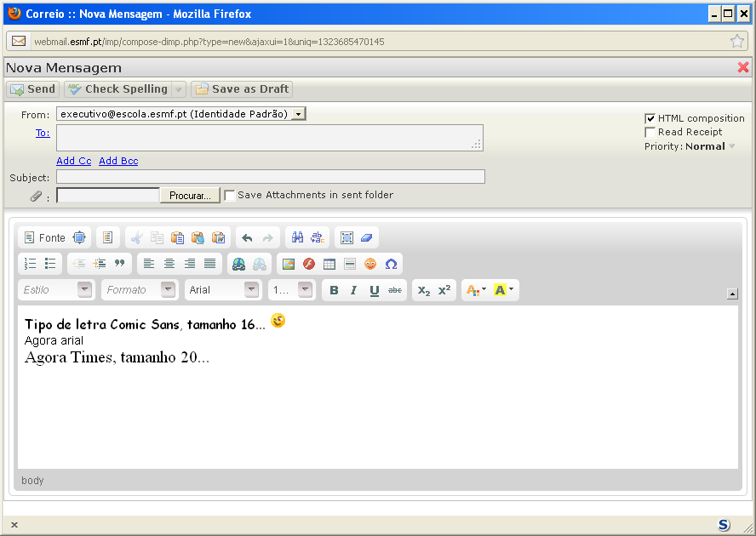This screenshot has height=536, width=756.
Task: Center-align the text
Action: (x=169, y=264)
